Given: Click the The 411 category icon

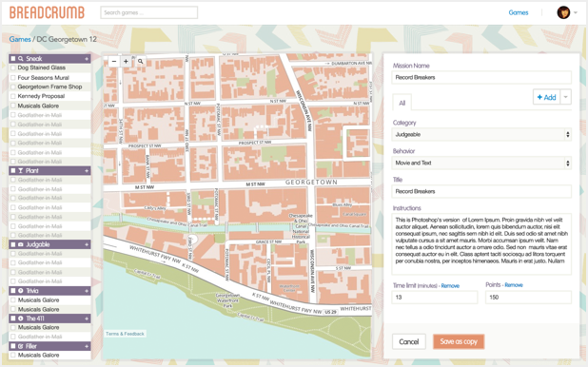Looking at the screenshot, I should (x=21, y=319).
